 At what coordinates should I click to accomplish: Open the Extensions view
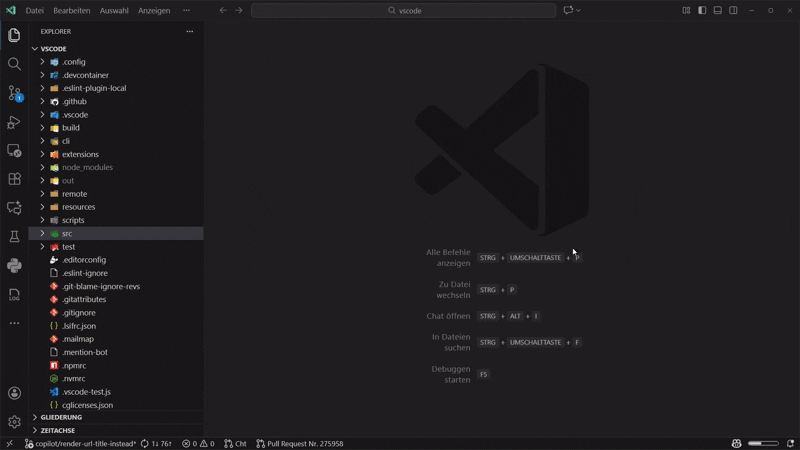pyautogui.click(x=14, y=179)
